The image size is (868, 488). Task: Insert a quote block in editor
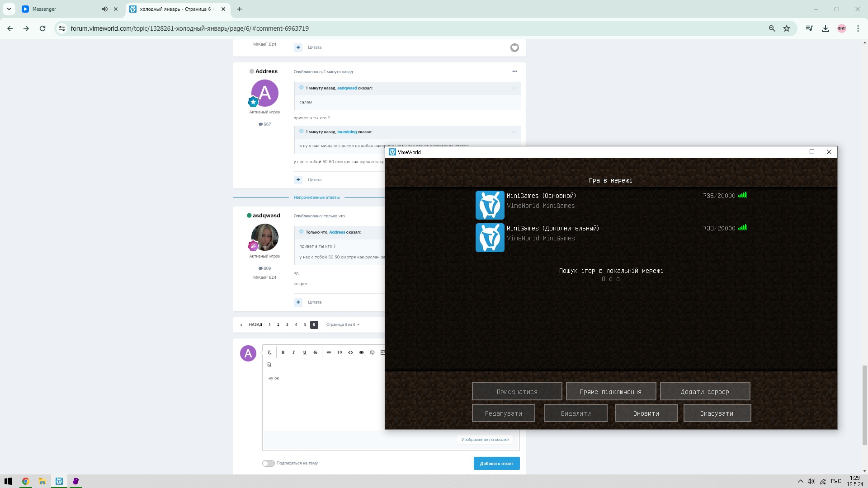[x=340, y=352]
